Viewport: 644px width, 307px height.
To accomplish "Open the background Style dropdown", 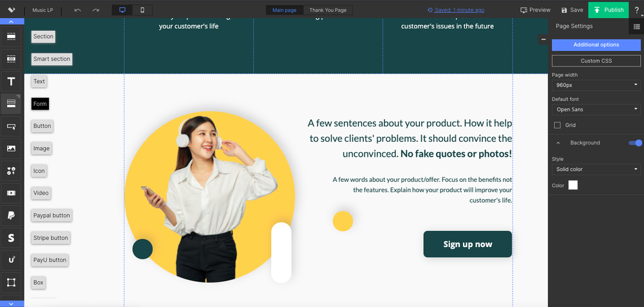I will [x=596, y=169].
